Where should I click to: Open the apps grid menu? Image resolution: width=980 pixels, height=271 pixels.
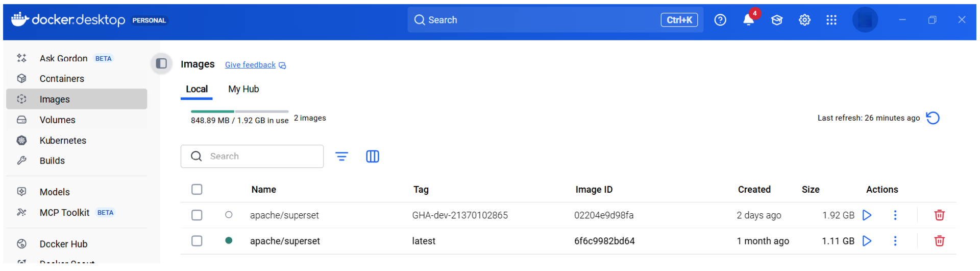tap(831, 20)
